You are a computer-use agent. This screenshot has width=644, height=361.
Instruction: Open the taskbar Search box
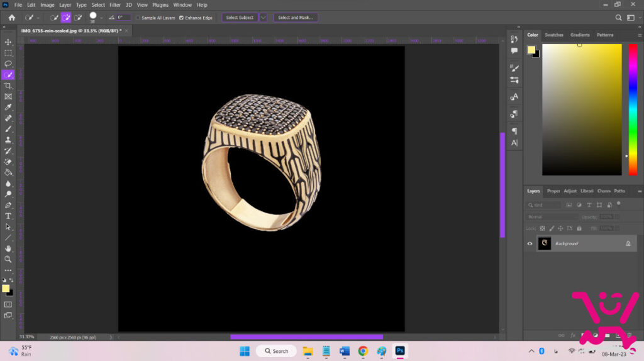tap(276, 351)
